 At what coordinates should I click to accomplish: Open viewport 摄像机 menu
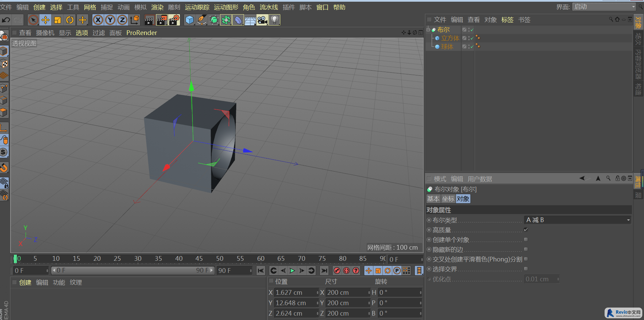coord(45,33)
